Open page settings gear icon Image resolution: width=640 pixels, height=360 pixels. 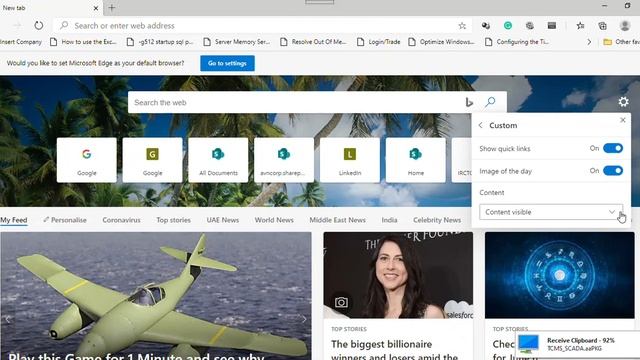click(623, 102)
